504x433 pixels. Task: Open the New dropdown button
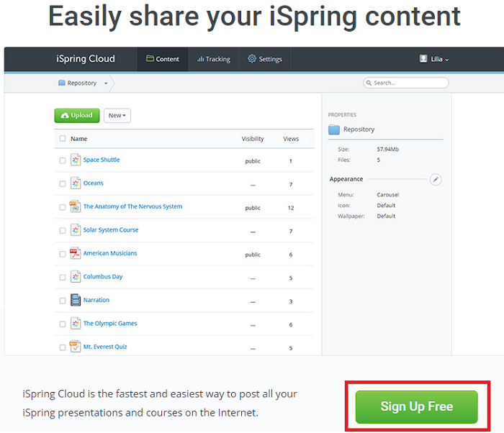click(x=117, y=115)
